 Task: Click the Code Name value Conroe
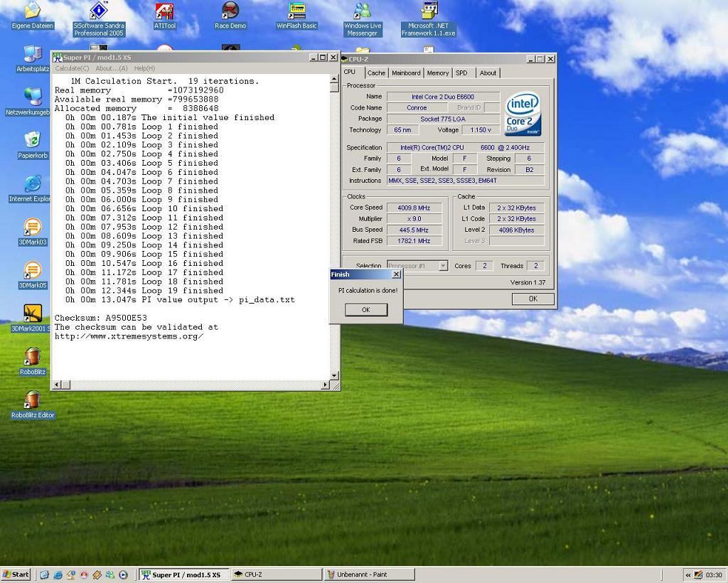pos(417,107)
